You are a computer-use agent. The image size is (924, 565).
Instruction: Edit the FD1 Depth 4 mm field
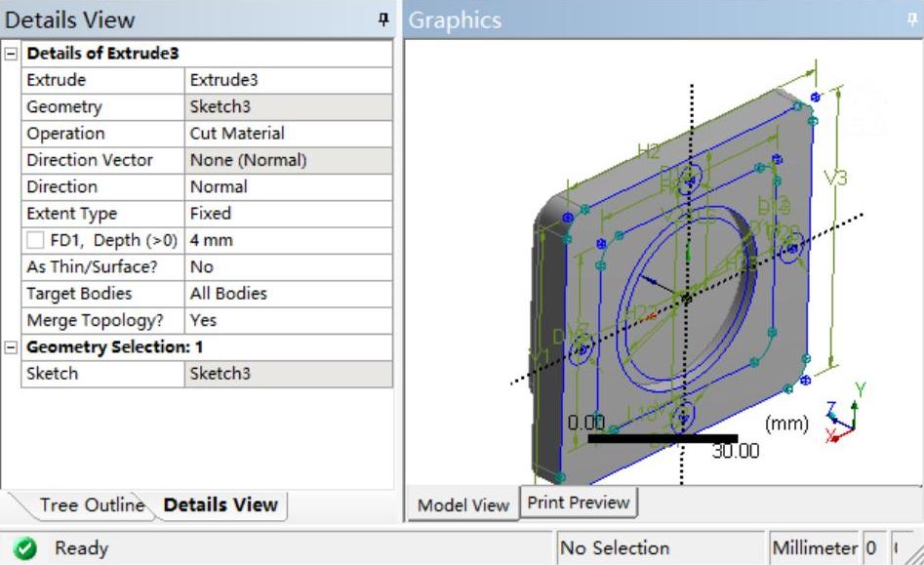click(288, 240)
